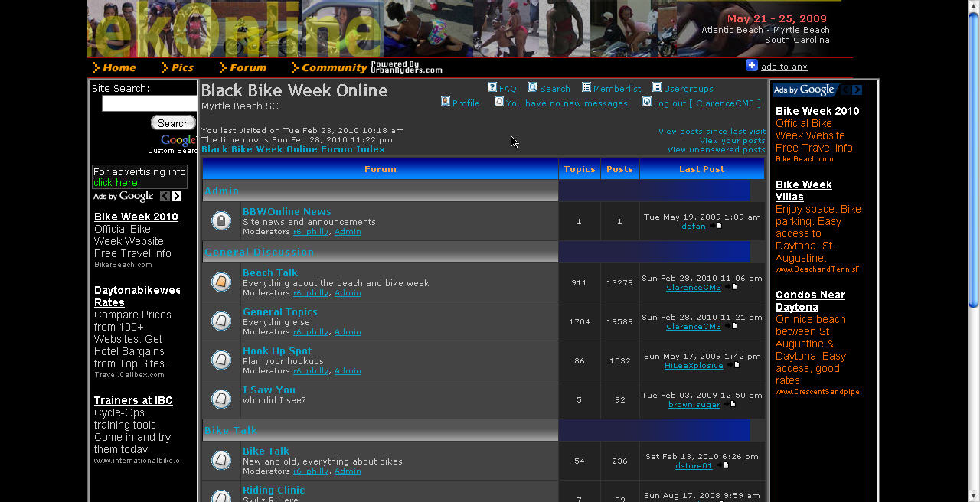The height and width of the screenshot is (502, 980).
Task: Open the FAQ icon in forum header
Action: click(x=492, y=87)
